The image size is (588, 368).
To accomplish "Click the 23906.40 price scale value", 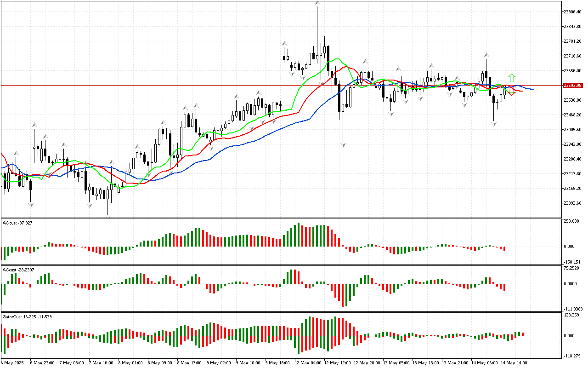I will click(x=572, y=11).
